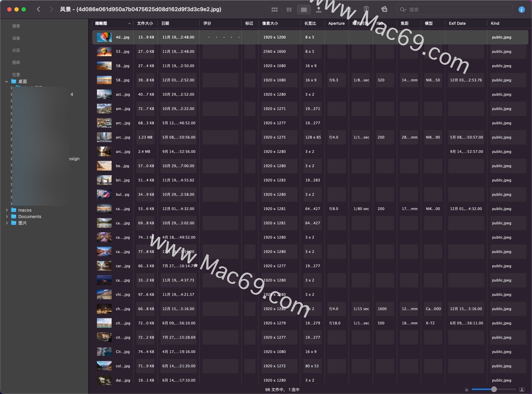
Task: Select the 分区 sidebar section
Action: (16, 50)
